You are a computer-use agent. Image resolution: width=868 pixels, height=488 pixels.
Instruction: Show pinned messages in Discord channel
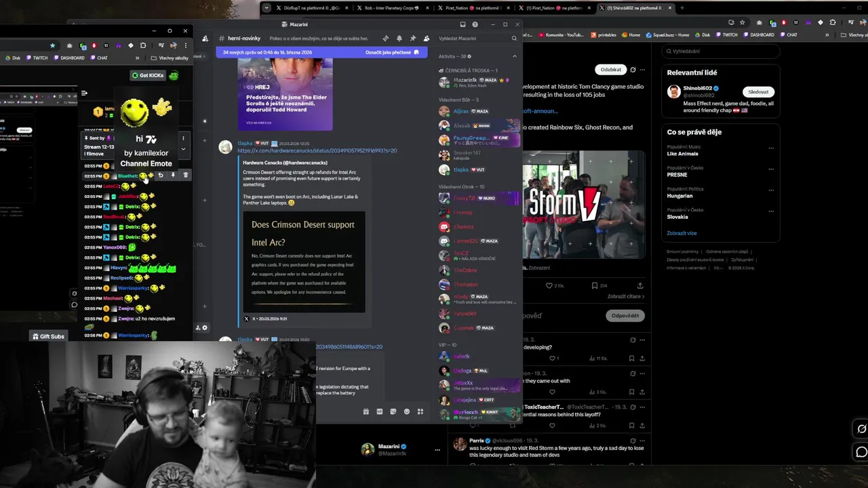(412, 39)
